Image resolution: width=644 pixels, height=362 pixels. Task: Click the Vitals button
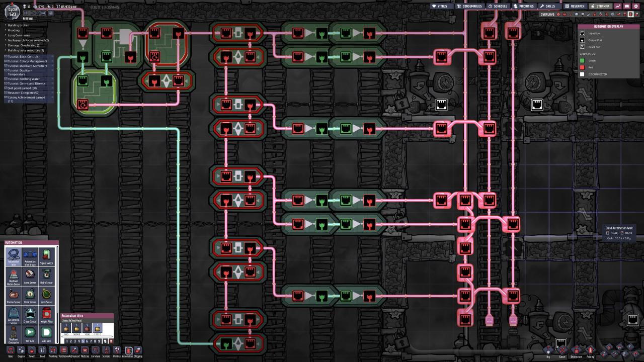pyautogui.click(x=440, y=6)
